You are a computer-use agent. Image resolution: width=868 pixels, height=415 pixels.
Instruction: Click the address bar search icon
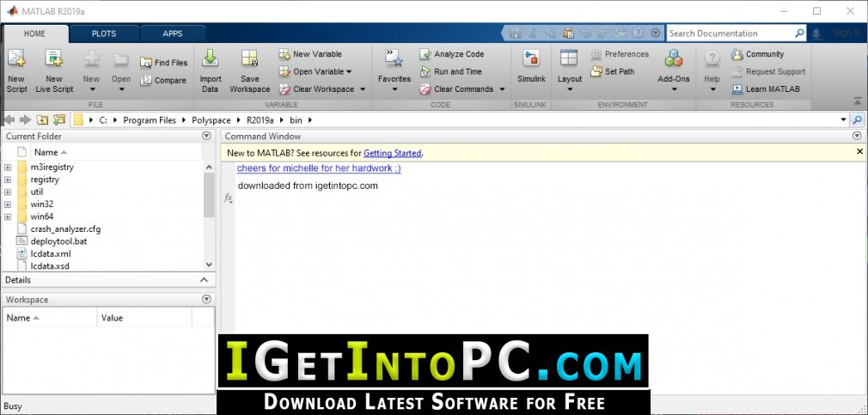click(857, 119)
